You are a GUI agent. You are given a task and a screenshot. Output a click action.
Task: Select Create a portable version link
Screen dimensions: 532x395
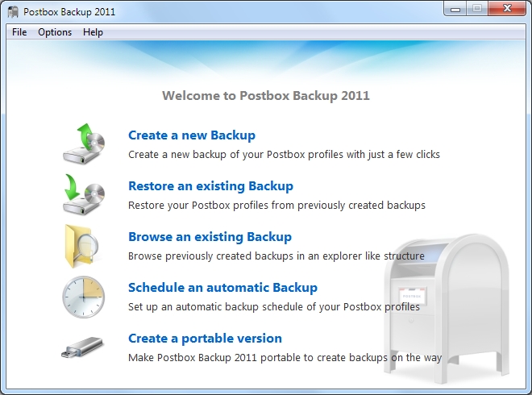(205, 339)
